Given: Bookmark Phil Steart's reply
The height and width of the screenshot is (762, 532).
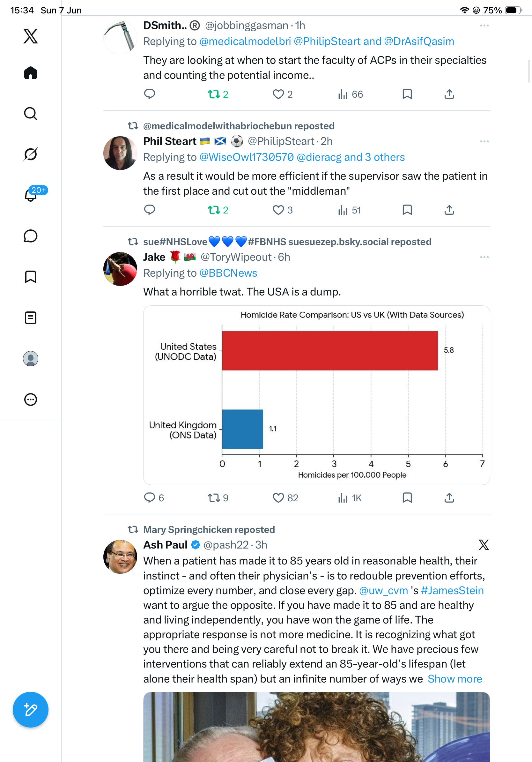Looking at the screenshot, I should (407, 210).
